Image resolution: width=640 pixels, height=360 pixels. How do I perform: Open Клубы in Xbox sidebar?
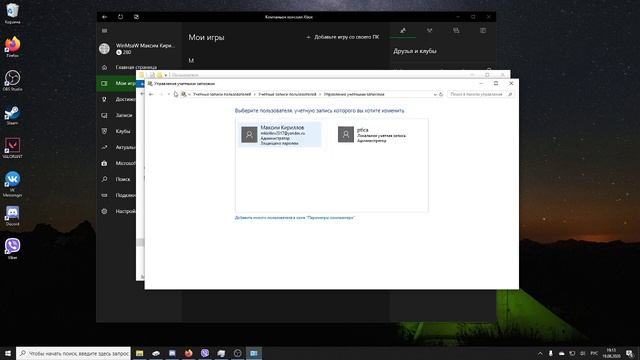pos(117,131)
